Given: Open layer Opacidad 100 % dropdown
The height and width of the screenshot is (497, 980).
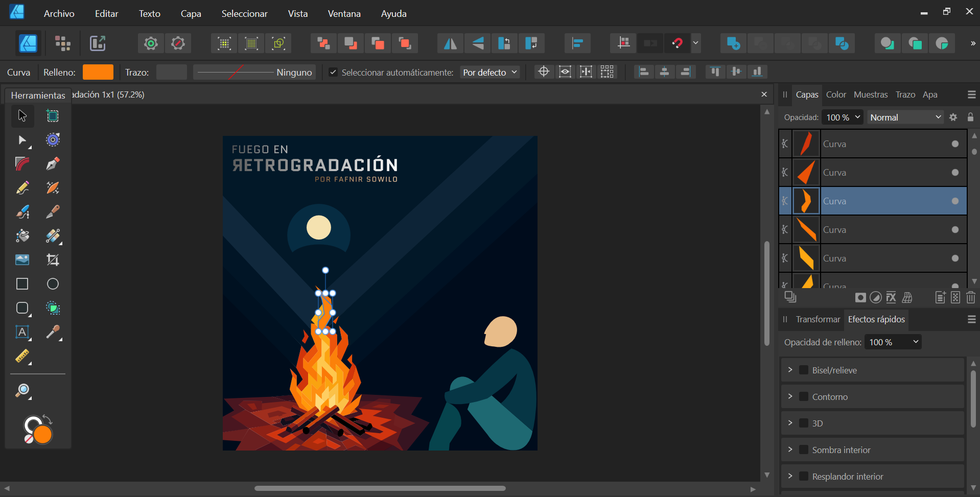Looking at the screenshot, I should 843,117.
